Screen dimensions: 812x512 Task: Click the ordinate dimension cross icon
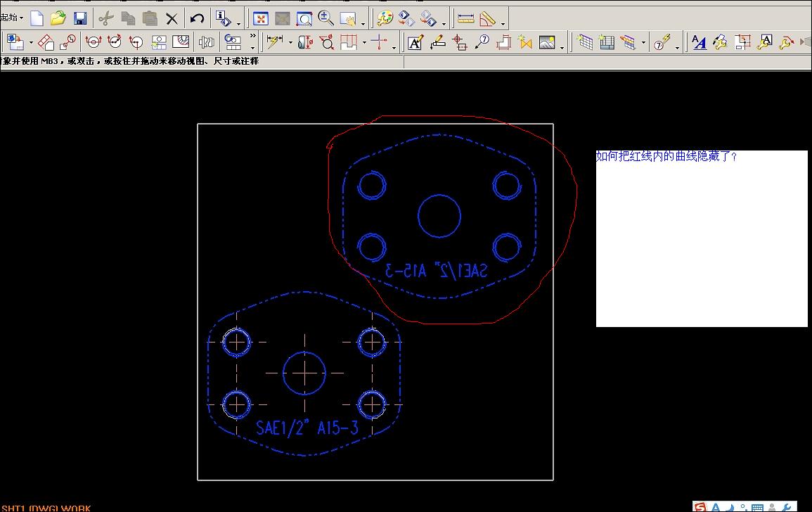click(379, 41)
